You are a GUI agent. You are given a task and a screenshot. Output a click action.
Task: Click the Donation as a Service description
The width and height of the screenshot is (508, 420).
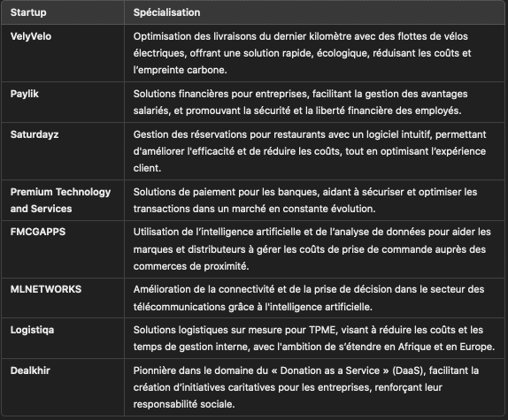[306, 387]
